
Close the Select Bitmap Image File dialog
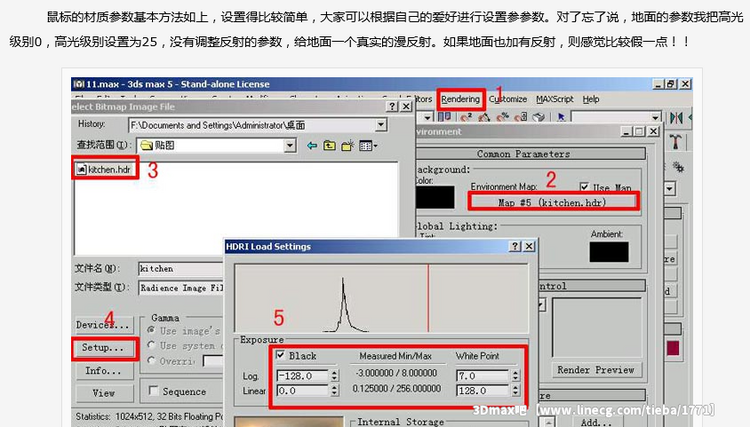406,106
